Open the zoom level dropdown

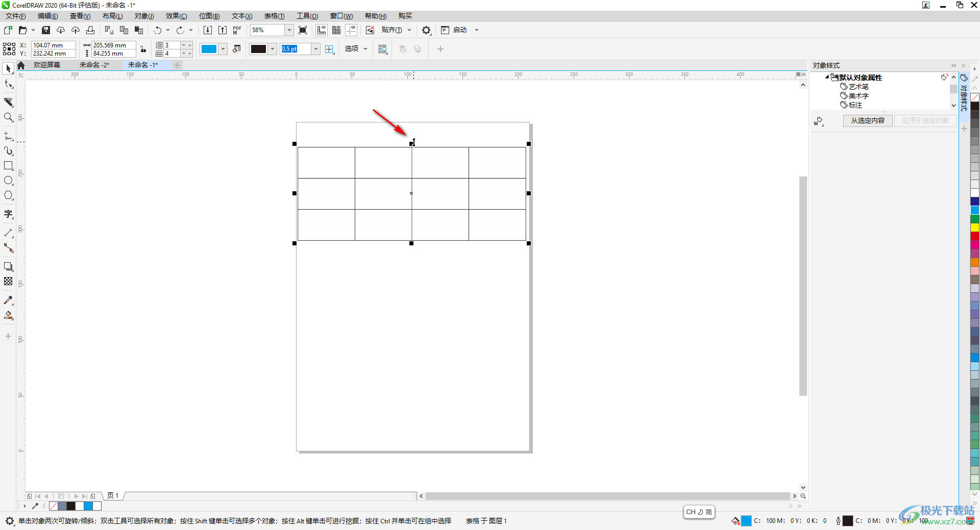289,30
